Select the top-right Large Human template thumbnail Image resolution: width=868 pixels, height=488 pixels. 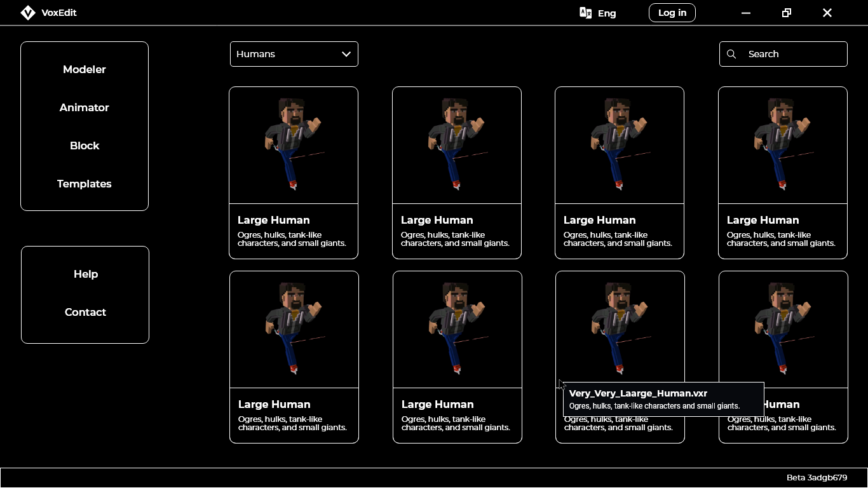[782, 146]
